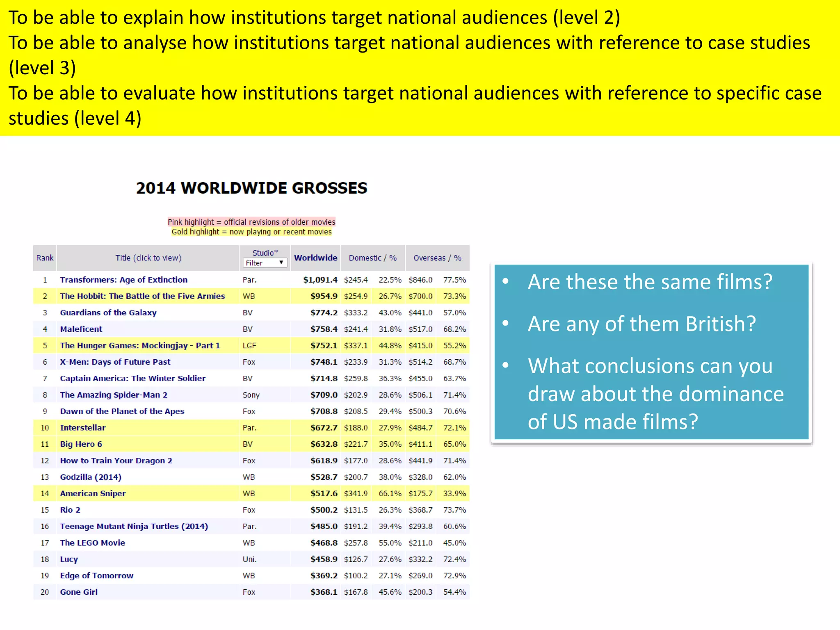Click the Sony studio cell
Viewport: 840px width, 630px height.
click(x=251, y=395)
